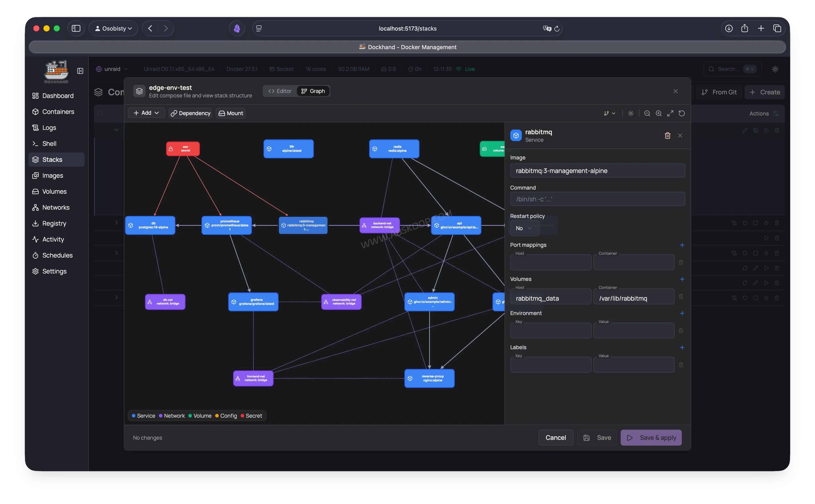Close the rabbitmq service panel
Image resolution: width=815 pixels, height=504 pixels.
point(680,136)
